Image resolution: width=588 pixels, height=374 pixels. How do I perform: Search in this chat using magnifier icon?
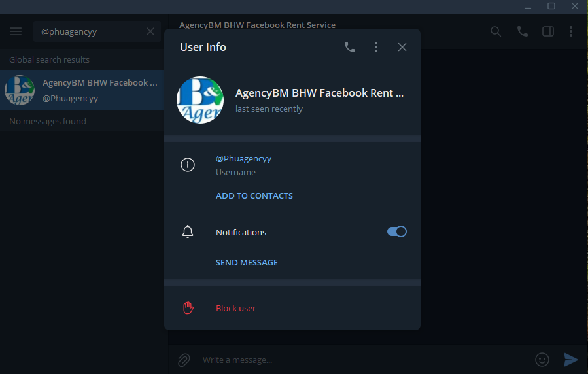tap(496, 31)
